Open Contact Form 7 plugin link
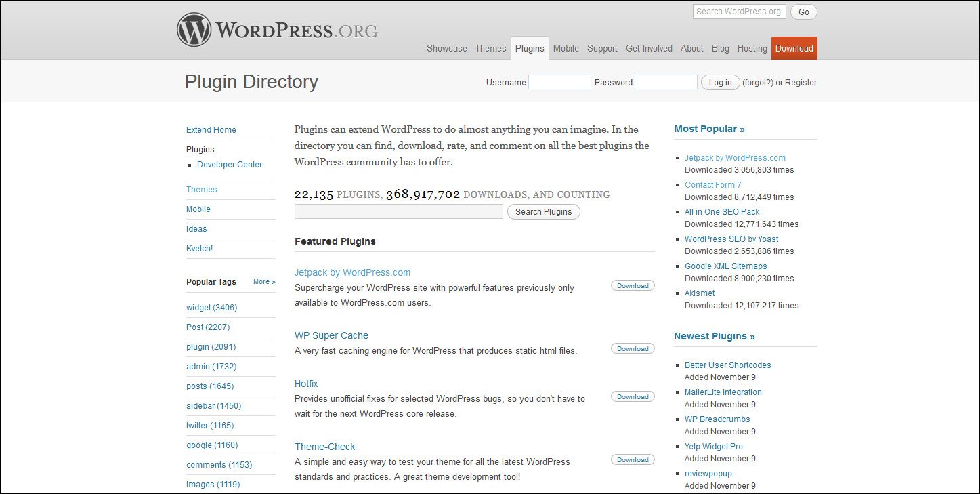This screenshot has width=980, height=494. click(x=712, y=185)
